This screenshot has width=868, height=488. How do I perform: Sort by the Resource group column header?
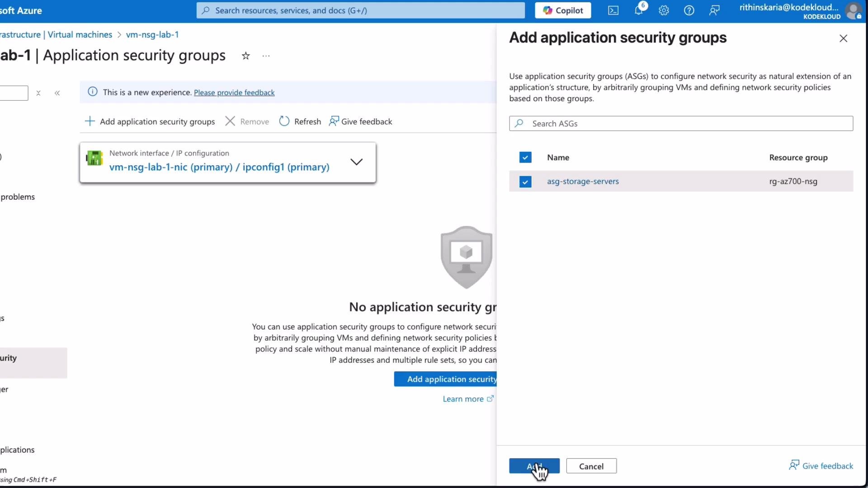click(798, 157)
